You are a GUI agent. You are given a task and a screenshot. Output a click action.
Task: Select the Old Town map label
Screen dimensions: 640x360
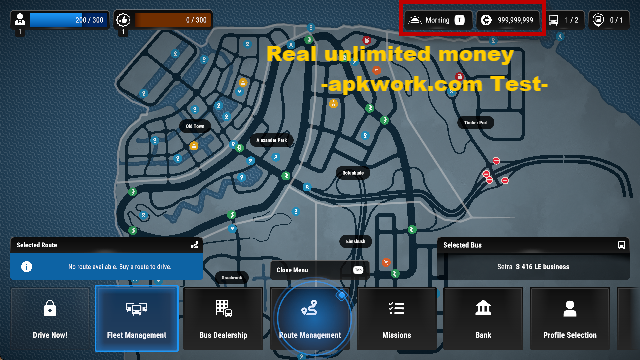point(195,126)
